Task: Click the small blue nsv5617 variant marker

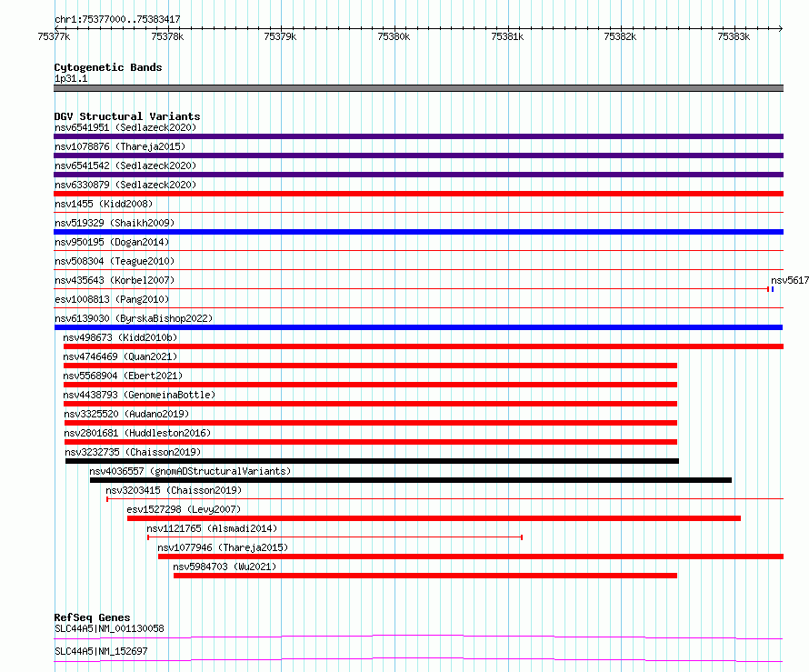Action: coord(773,289)
